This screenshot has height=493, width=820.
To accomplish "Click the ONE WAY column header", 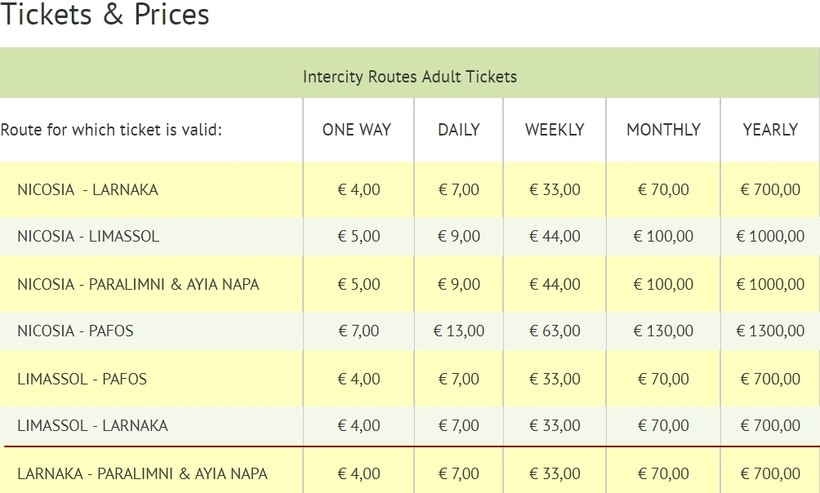I will (x=356, y=130).
